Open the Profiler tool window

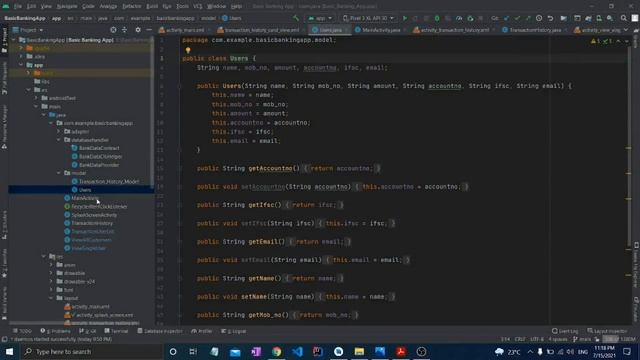pyautogui.click(x=202, y=331)
